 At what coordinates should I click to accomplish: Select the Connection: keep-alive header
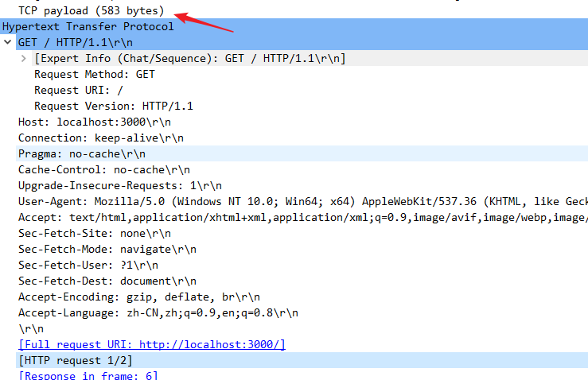(x=100, y=138)
